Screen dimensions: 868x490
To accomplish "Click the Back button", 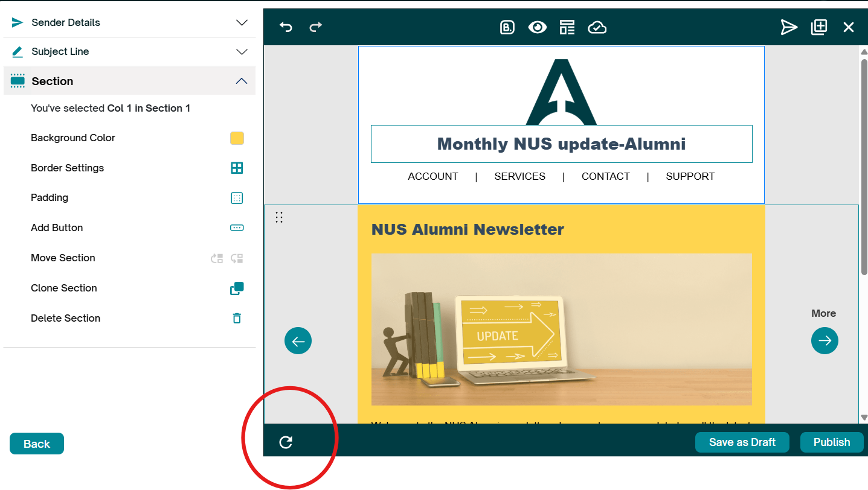I will pos(37,444).
